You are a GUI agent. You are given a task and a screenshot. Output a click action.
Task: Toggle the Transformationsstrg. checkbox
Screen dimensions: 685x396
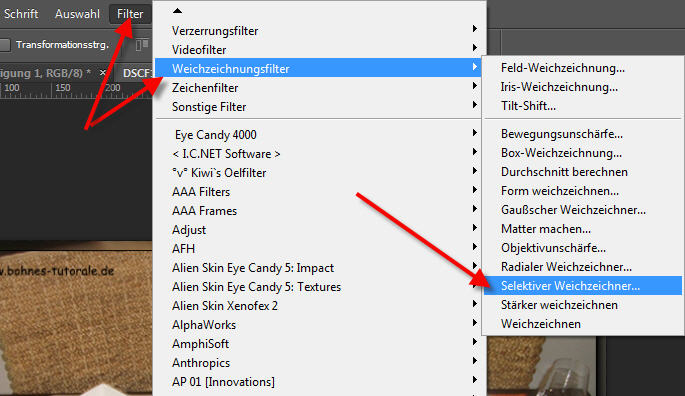pos(4,45)
